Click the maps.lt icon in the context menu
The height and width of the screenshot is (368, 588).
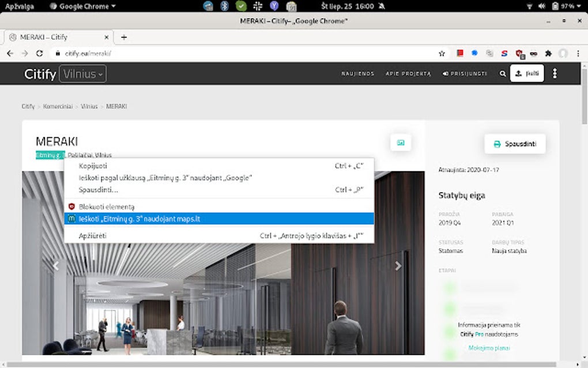(71, 219)
